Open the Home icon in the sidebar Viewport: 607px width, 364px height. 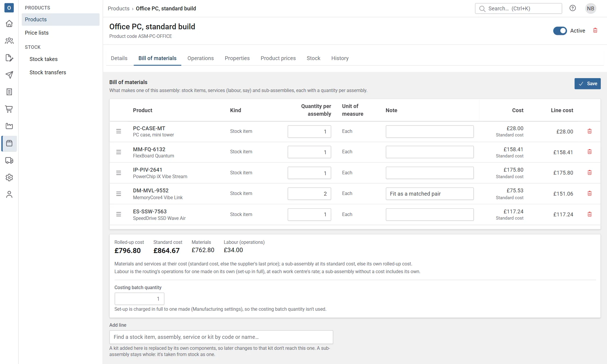pos(9,24)
